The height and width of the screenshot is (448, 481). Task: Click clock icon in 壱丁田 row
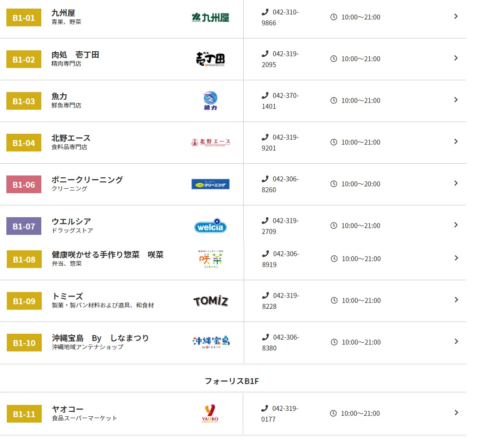tap(334, 59)
